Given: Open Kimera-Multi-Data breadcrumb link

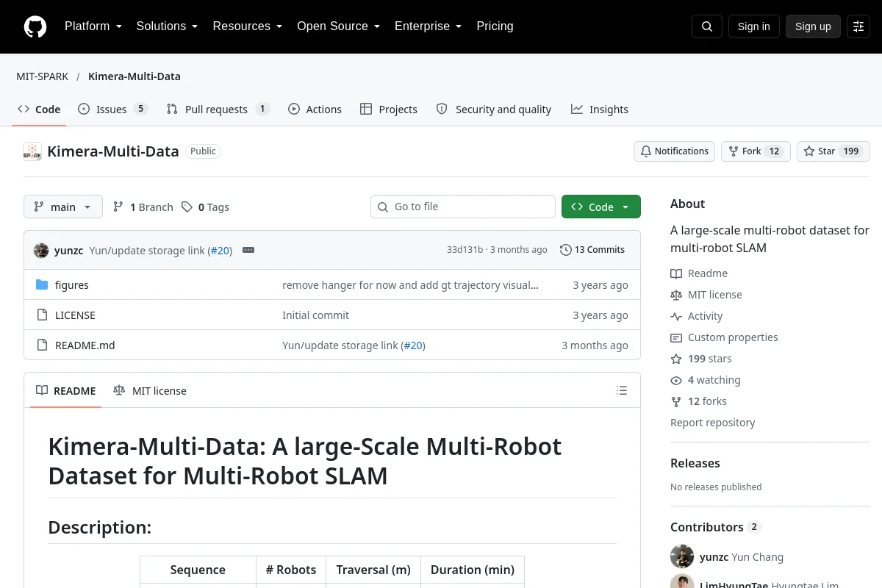Looking at the screenshot, I should click(x=135, y=76).
